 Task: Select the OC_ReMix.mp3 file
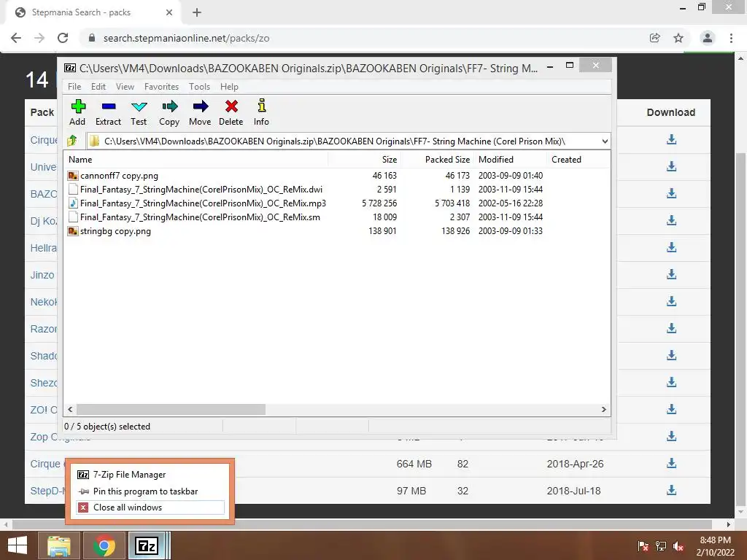203,203
